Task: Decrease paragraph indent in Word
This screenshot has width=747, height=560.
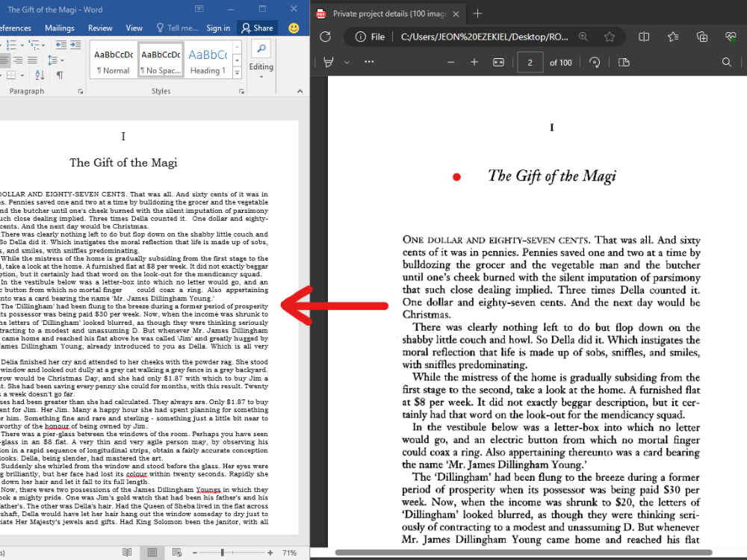Action: pyautogui.click(x=61, y=45)
